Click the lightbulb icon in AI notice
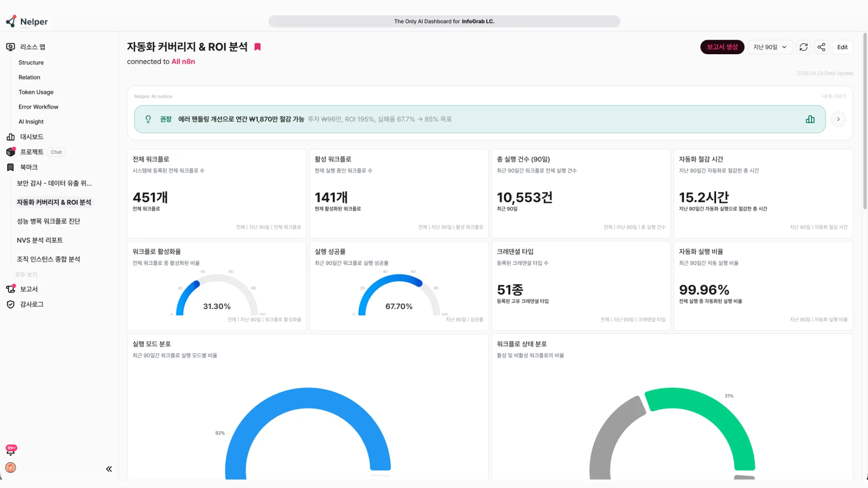Screen dimensions: 868x488 coord(148,119)
